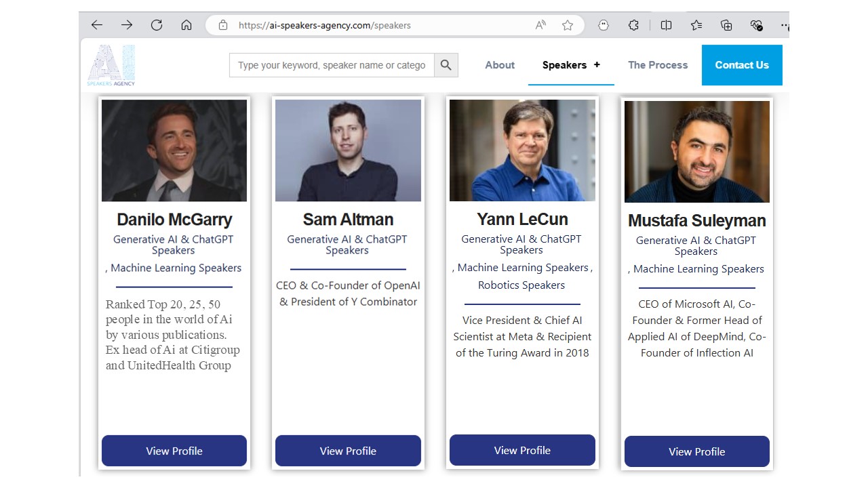Click Mustafa Suleyman's photo
The image size is (868, 488).
pos(697,152)
